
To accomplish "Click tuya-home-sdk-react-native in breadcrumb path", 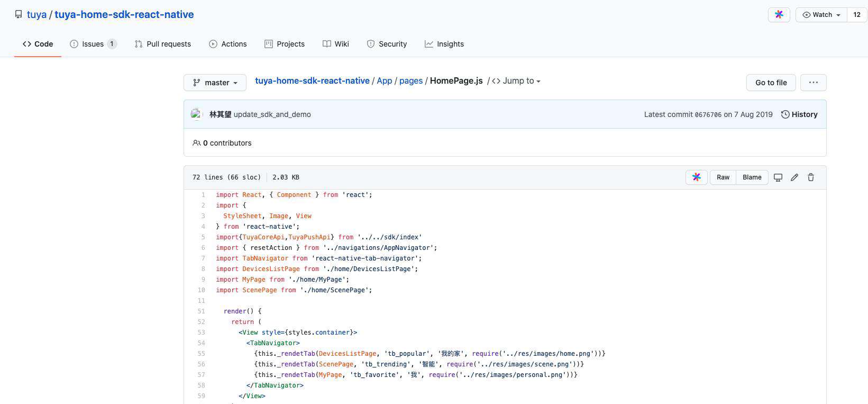I will click(x=312, y=81).
